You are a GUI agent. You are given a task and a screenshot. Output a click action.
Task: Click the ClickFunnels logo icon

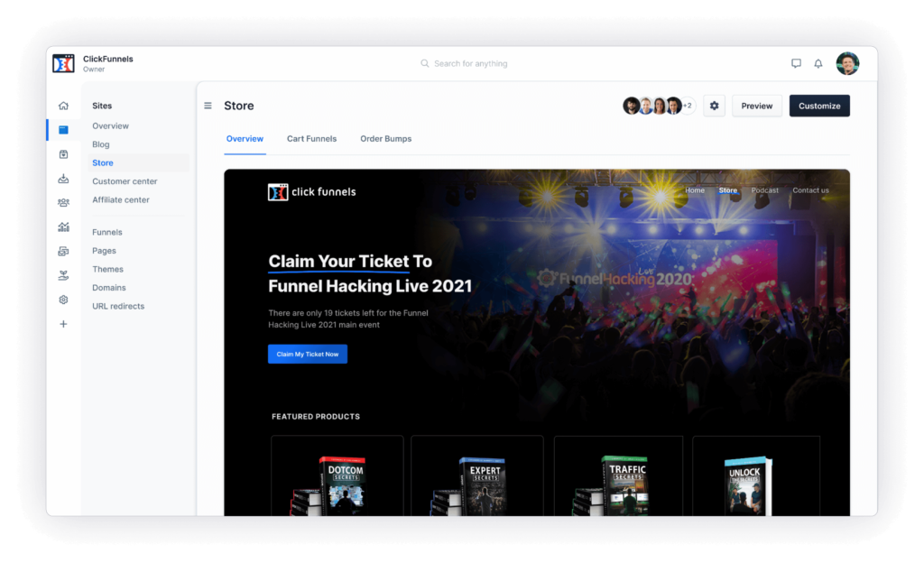(63, 63)
